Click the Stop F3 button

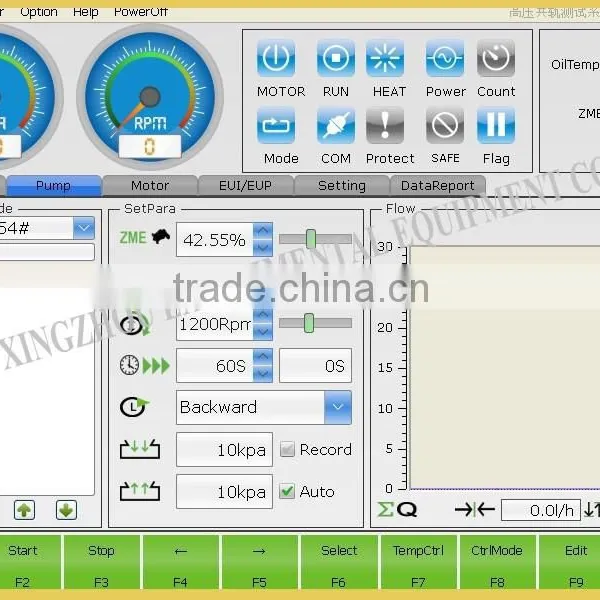[101, 562]
